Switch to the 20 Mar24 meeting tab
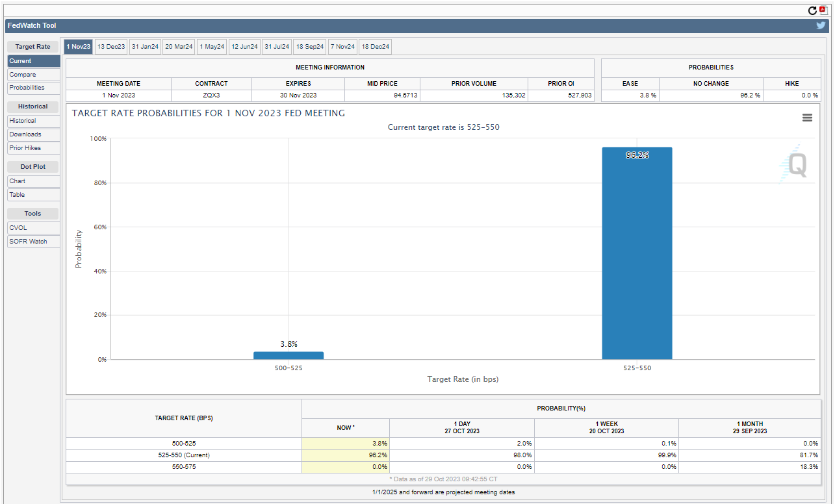 point(179,47)
